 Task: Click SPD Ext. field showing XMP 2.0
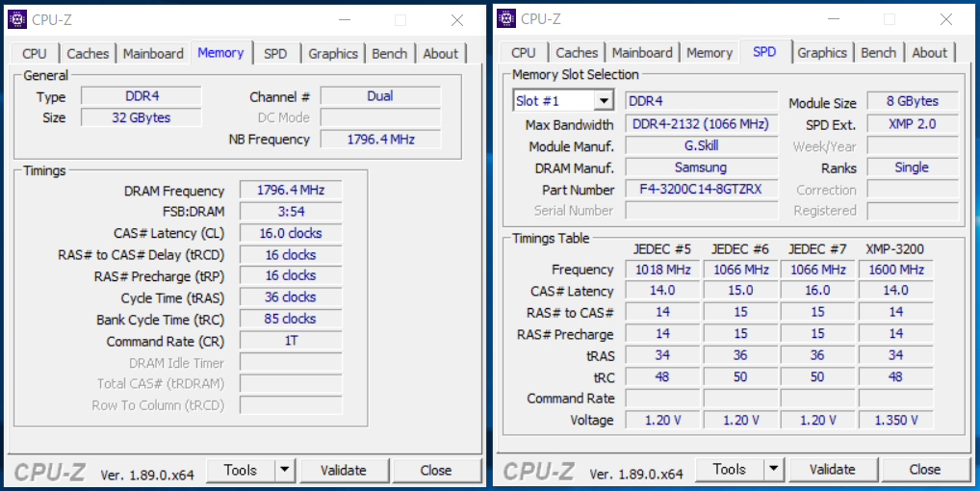(913, 123)
